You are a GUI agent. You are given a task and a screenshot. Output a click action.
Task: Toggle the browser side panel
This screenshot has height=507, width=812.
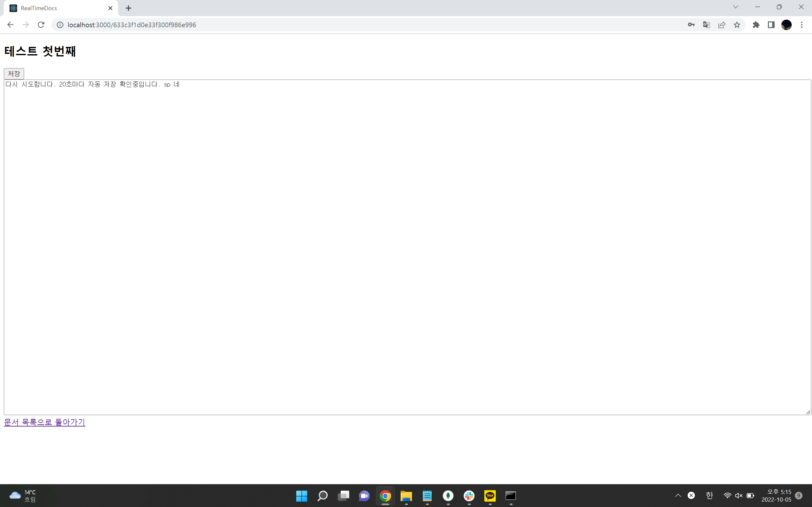point(771,25)
